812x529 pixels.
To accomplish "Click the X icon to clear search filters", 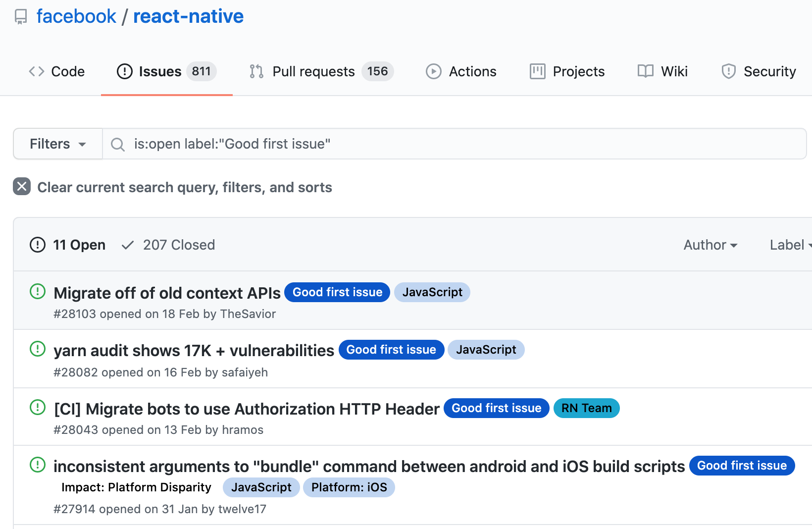I will pyautogui.click(x=22, y=187).
